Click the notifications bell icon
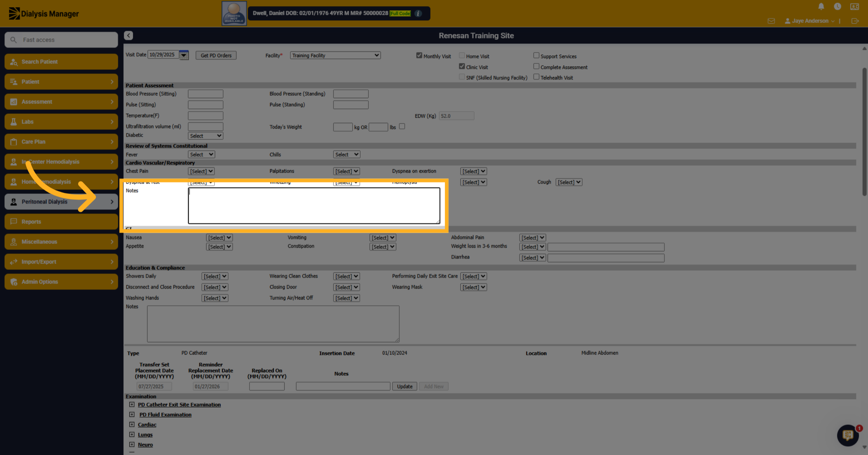 (821, 7)
